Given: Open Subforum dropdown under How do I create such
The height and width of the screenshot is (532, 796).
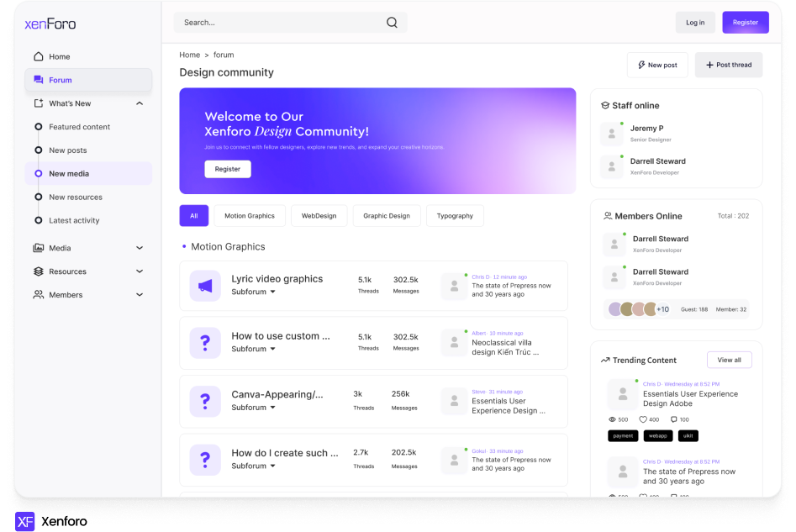Looking at the screenshot, I should (253, 466).
